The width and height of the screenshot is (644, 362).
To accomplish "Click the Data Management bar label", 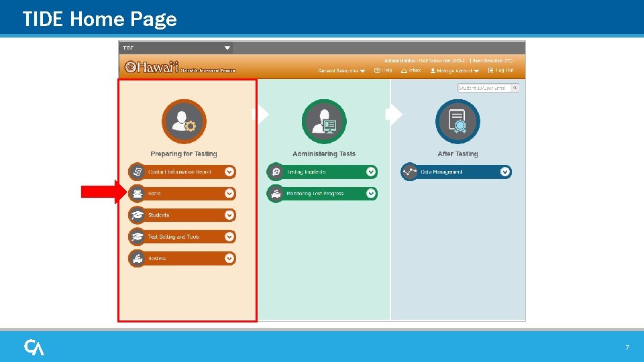I will (x=441, y=172).
